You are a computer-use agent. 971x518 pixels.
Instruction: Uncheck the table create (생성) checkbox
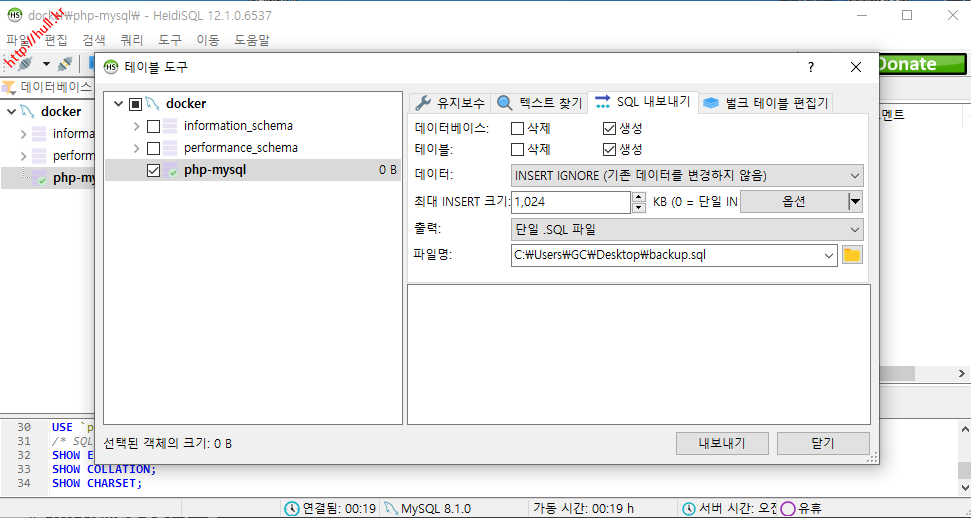(x=609, y=149)
